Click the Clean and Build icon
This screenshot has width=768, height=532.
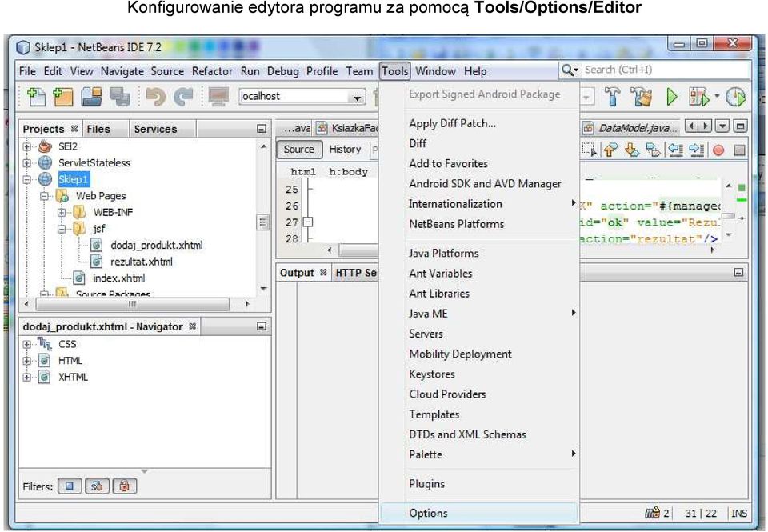pos(641,97)
